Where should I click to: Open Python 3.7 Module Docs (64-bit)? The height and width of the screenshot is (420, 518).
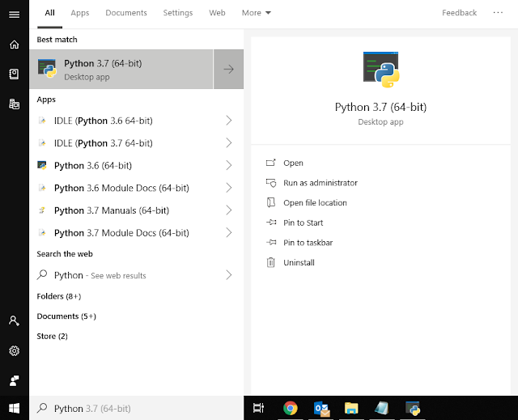(x=137, y=232)
